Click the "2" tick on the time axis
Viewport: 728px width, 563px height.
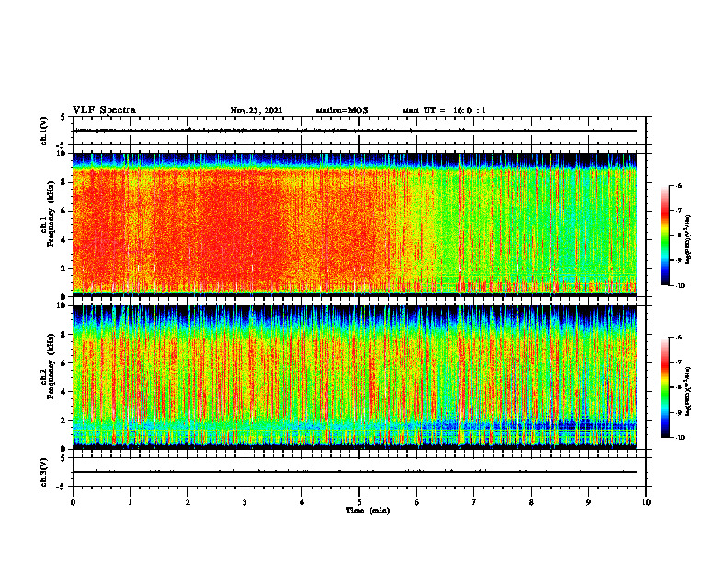188,502
